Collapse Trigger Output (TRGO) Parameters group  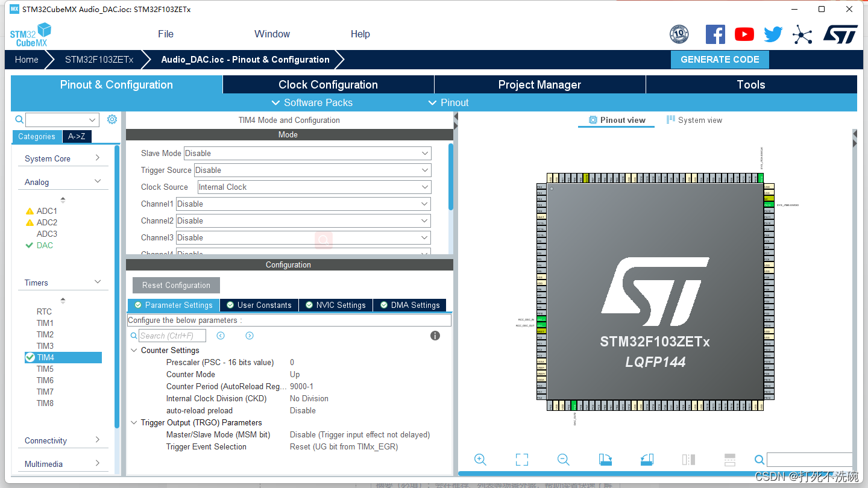click(x=134, y=422)
